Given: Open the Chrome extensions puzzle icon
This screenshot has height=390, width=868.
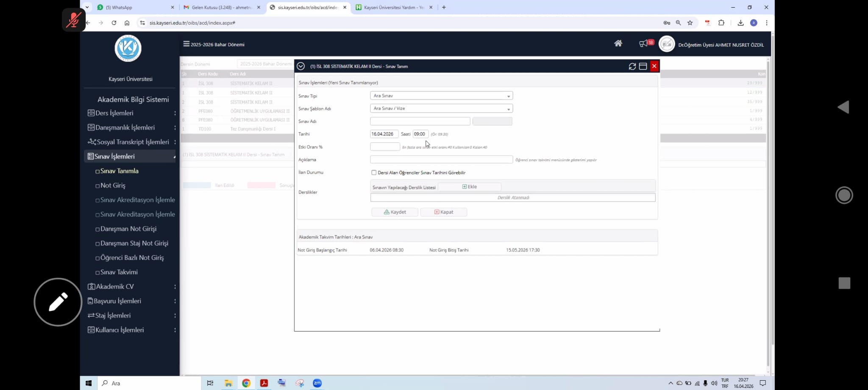Looking at the screenshot, I should [721, 23].
